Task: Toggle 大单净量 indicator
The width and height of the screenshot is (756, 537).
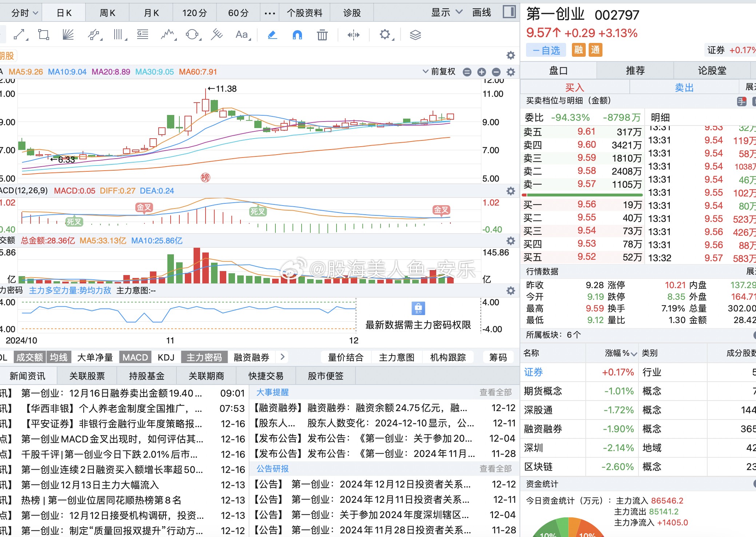Action: (95, 357)
